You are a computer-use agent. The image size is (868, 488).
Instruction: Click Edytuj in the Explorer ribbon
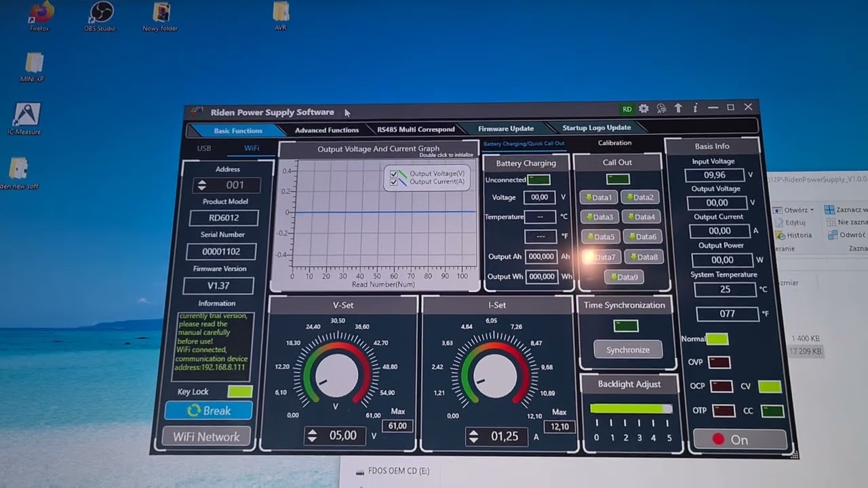click(789, 222)
